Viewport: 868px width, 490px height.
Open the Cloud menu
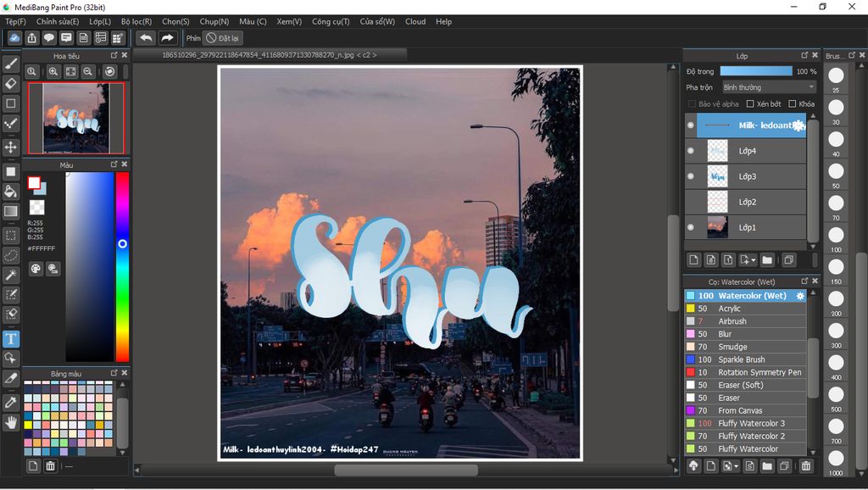(415, 21)
